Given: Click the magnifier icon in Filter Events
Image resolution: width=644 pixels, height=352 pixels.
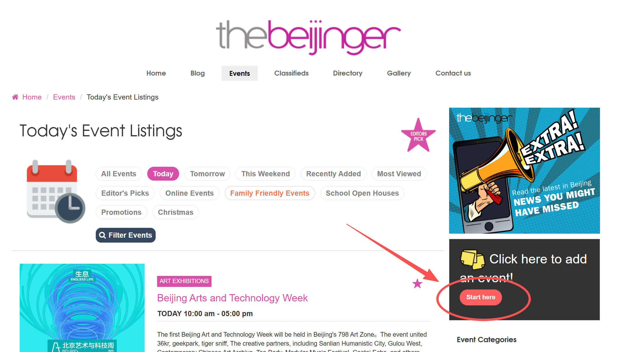Looking at the screenshot, I should pyautogui.click(x=102, y=235).
